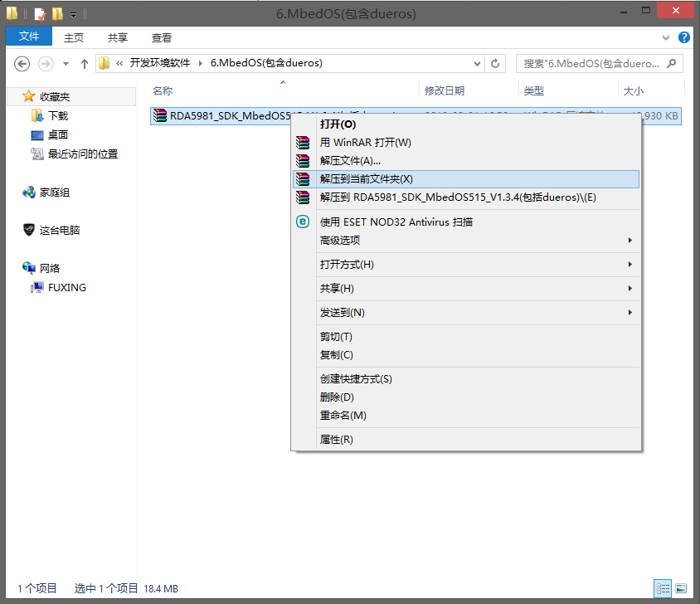Select 家庭组 in navigation pane
The width and height of the screenshot is (700, 604).
coord(55,192)
